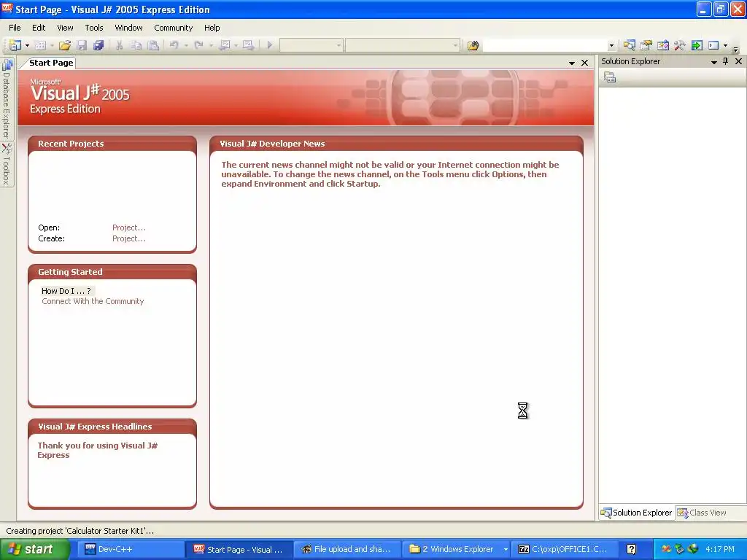Click the Open Project... link

(129, 227)
